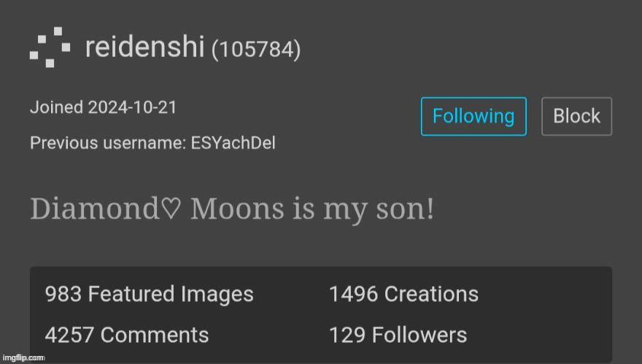This screenshot has width=642, height=364.
Task: Select the word Diamond in the tagline
Action: 95,208
